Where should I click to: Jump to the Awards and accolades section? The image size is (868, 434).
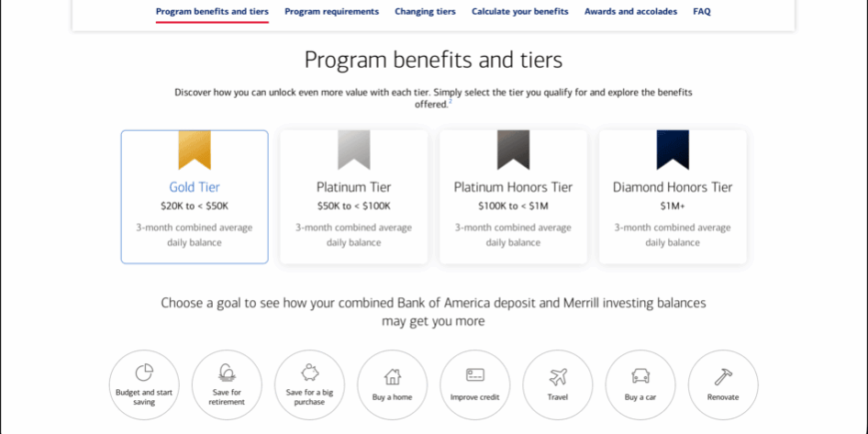coord(630,12)
